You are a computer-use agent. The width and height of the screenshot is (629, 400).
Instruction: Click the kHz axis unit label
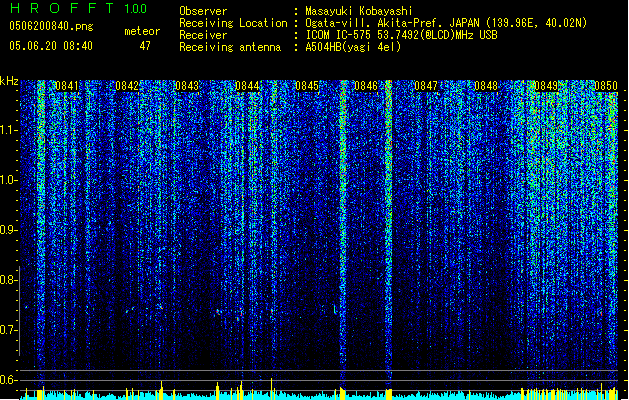point(9,81)
